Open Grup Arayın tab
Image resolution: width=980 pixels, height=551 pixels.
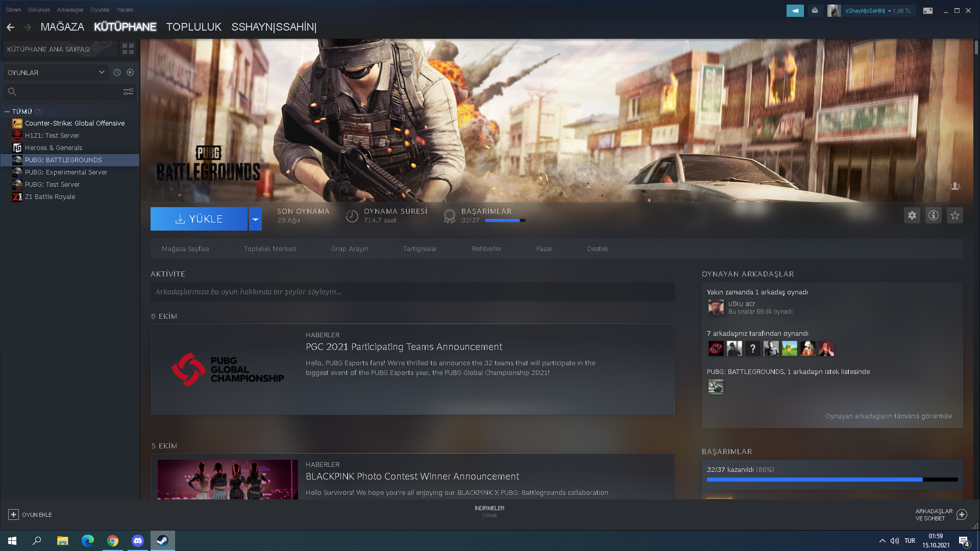click(x=350, y=249)
